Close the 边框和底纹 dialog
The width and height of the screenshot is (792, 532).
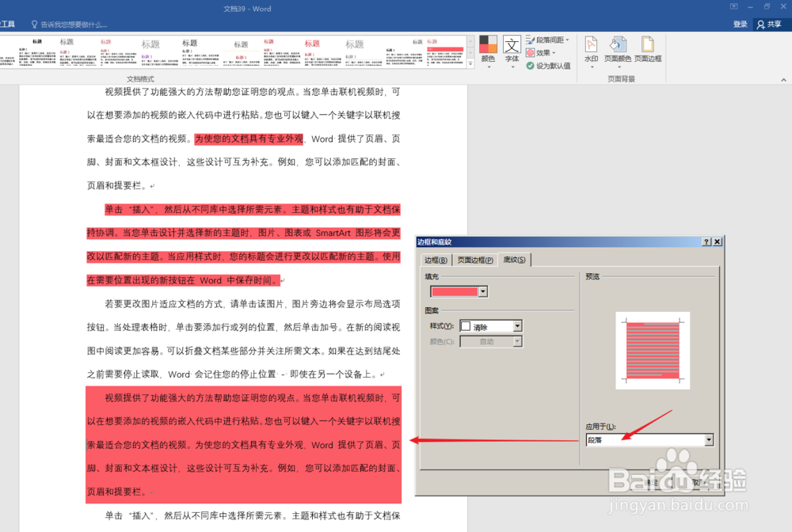pos(717,241)
